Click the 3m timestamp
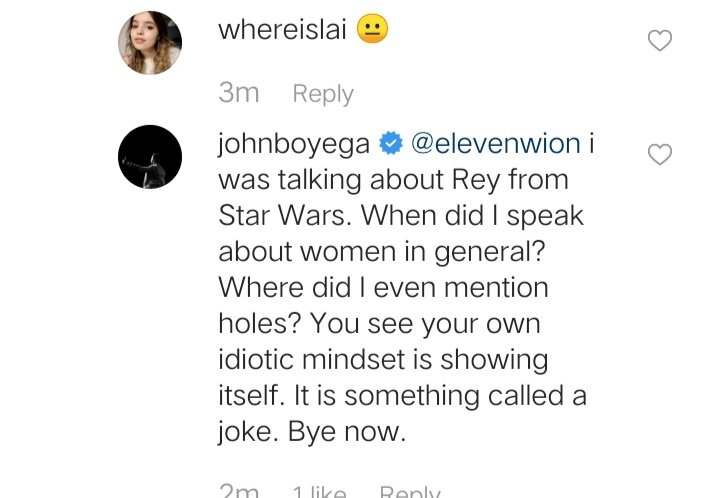 (239, 93)
